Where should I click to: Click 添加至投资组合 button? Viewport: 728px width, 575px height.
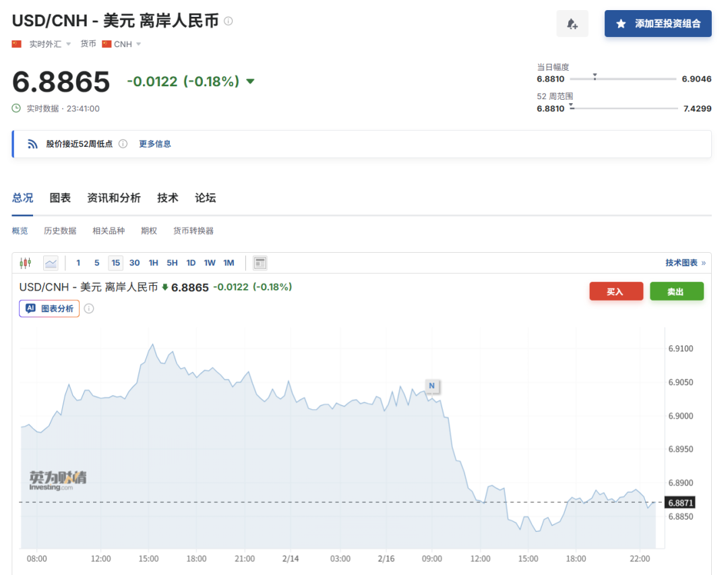click(658, 24)
